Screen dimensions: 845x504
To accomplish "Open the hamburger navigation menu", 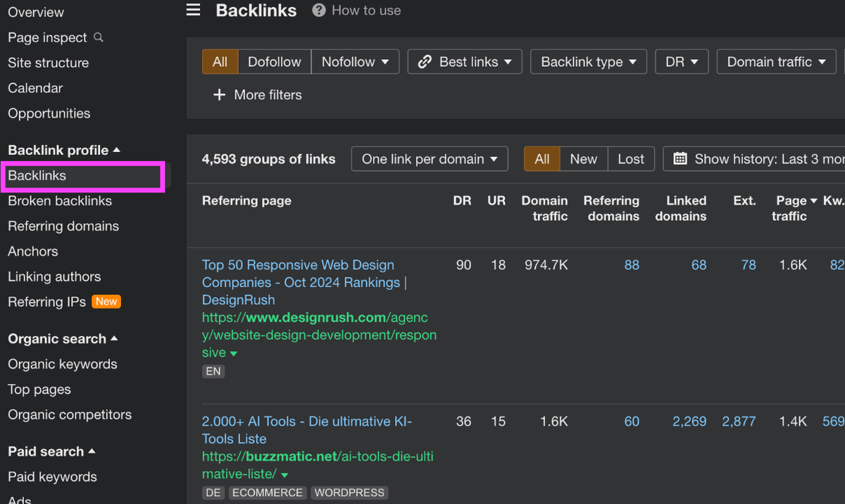I will [x=193, y=10].
